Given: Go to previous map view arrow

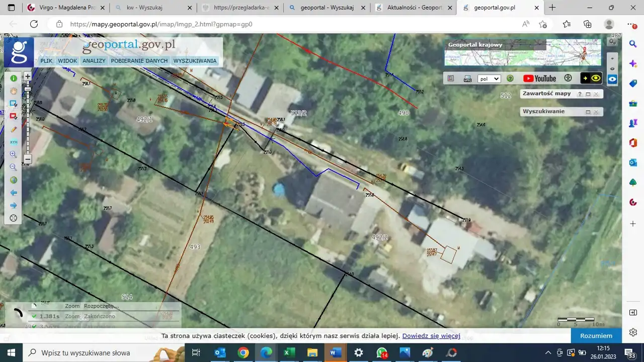Looking at the screenshot, I should click(x=14, y=193).
